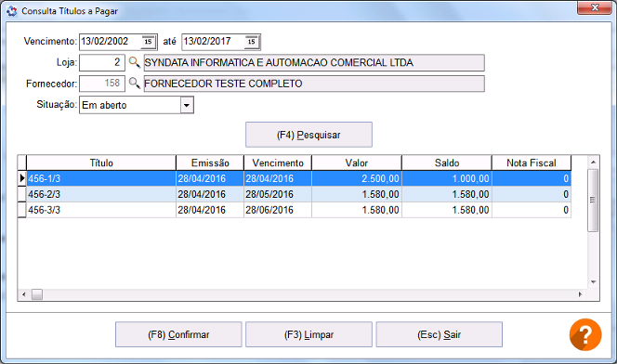This screenshot has width=617, height=364.
Task: Click the SYNDATA INFORMATICA store name field
Action: click(314, 62)
